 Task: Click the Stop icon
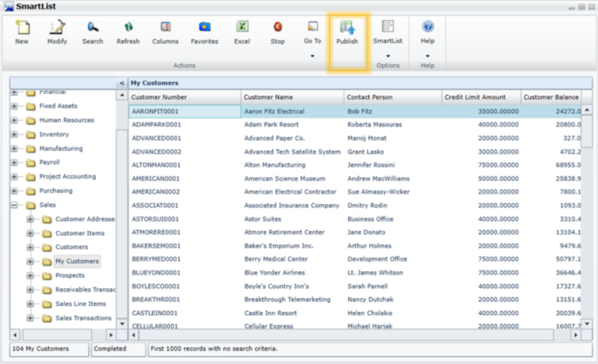coord(277,27)
